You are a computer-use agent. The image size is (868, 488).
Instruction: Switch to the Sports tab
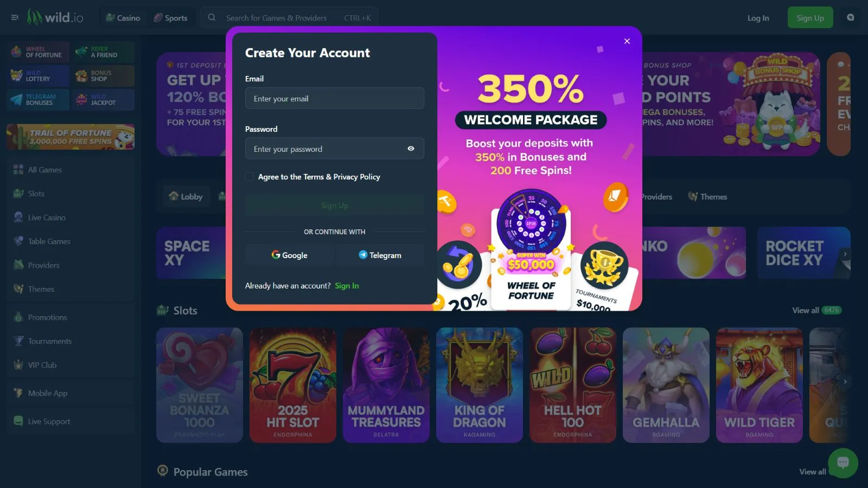(170, 18)
